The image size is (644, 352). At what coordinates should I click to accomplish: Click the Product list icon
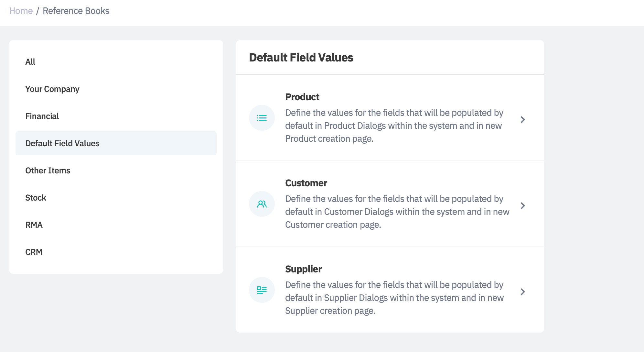point(262,118)
